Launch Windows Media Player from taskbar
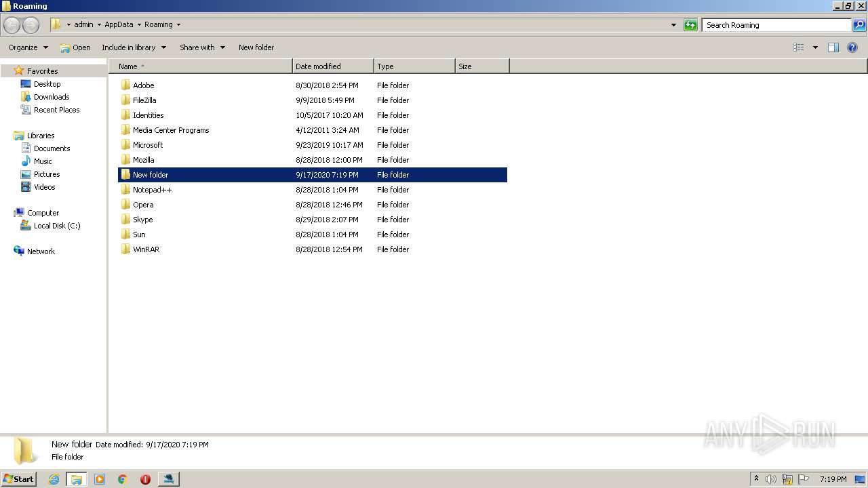 click(x=100, y=479)
